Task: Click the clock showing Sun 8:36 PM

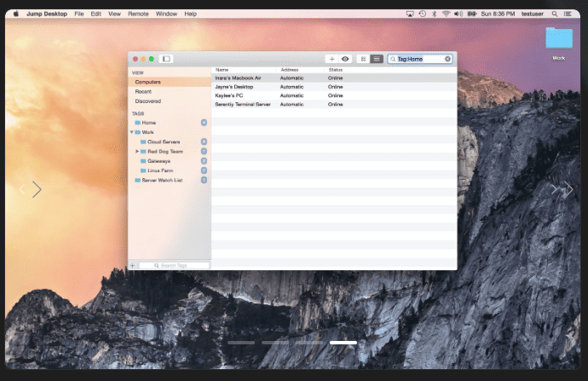Action: [x=498, y=14]
